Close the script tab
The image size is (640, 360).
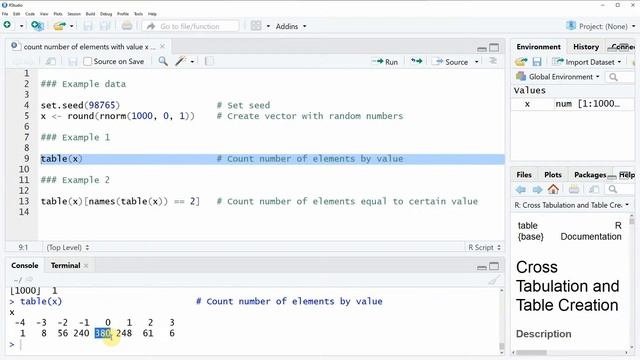click(x=162, y=47)
